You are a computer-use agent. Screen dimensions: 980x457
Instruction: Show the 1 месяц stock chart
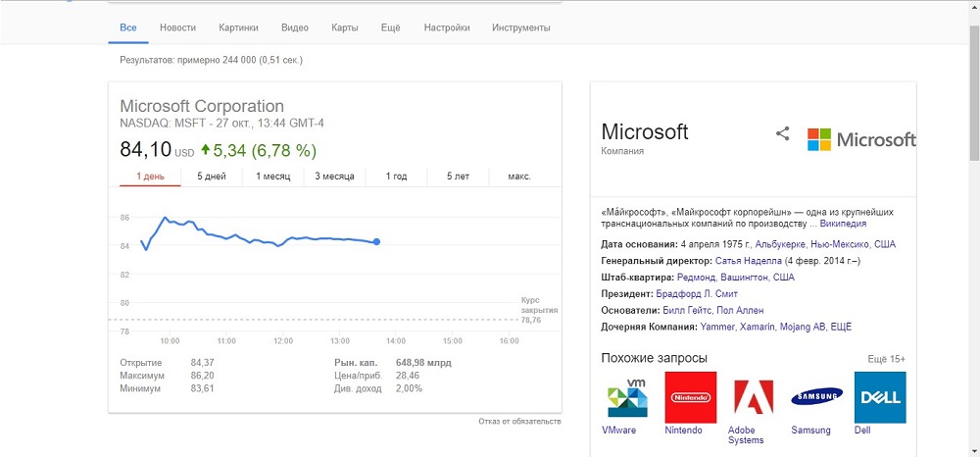tap(273, 177)
